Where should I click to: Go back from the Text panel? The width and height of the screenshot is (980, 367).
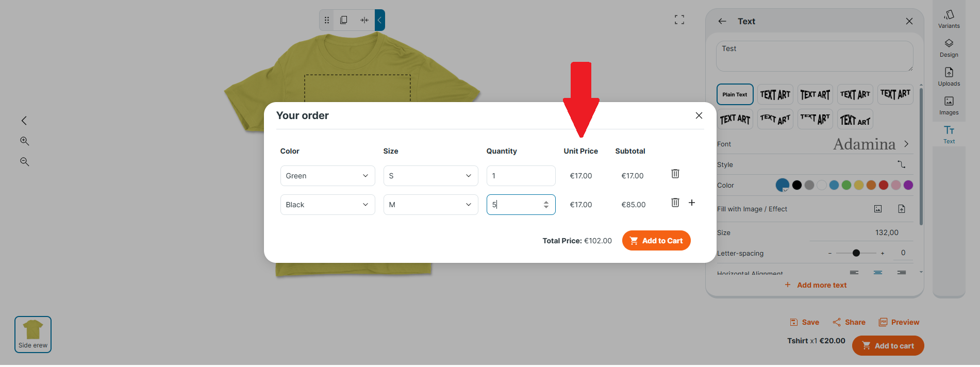tap(722, 21)
